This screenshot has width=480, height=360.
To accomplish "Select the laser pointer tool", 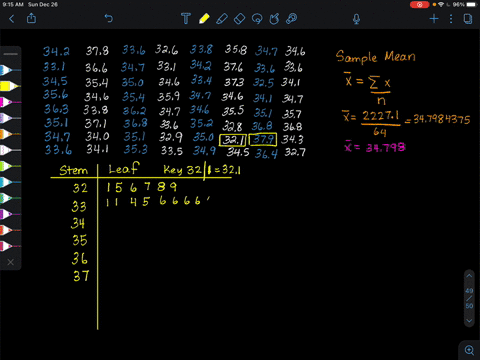I will click(x=292, y=19).
